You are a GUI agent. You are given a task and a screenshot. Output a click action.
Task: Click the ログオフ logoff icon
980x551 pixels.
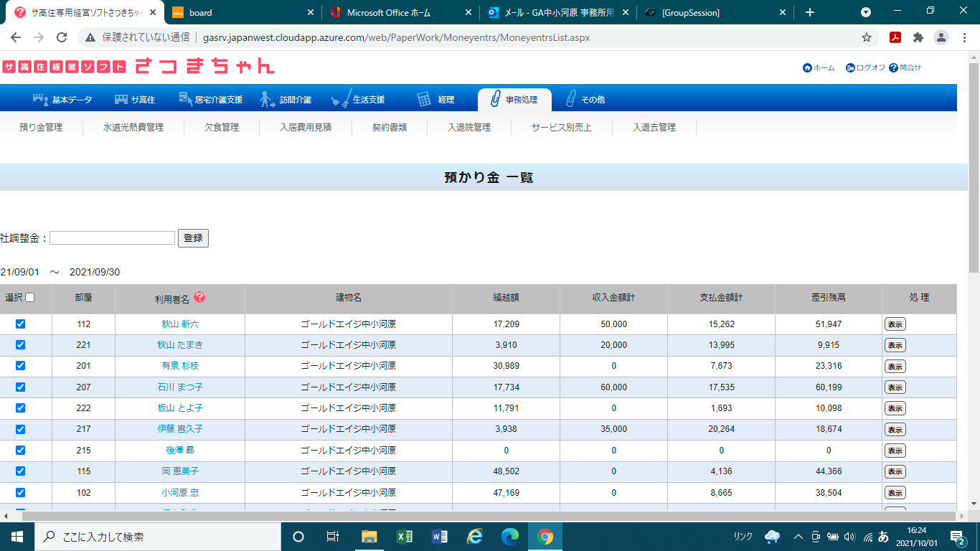click(850, 67)
